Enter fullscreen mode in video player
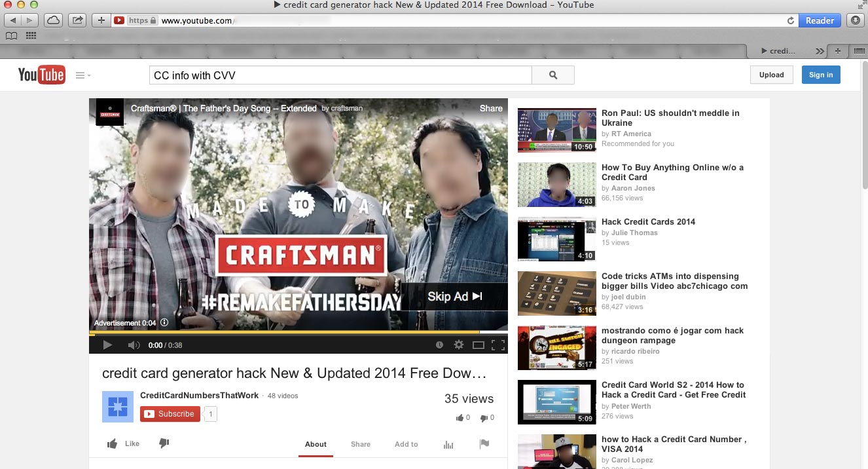 [498, 345]
